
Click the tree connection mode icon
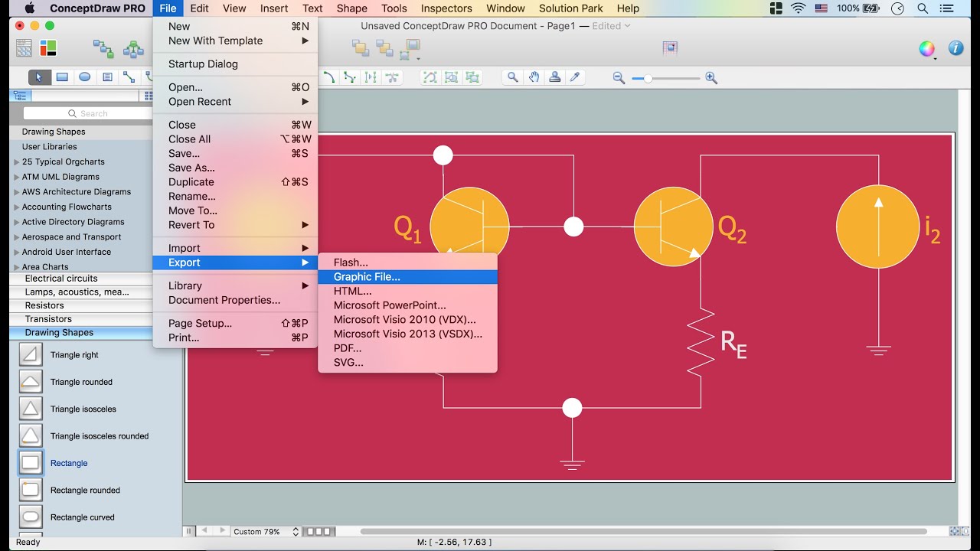(133, 49)
